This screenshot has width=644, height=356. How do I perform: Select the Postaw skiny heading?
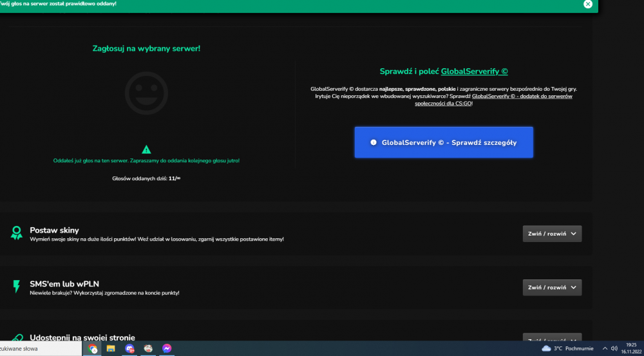pyautogui.click(x=54, y=230)
